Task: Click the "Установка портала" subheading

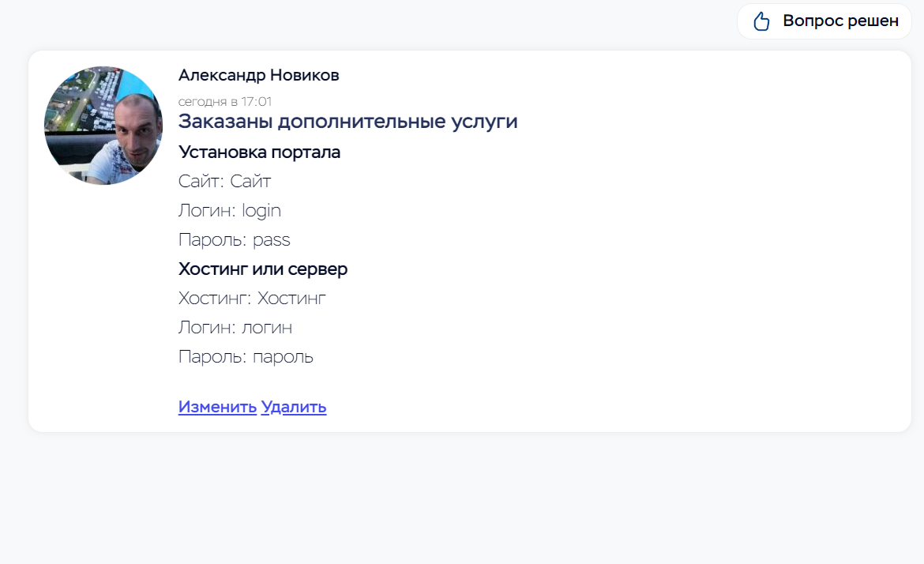Action: click(259, 152)
